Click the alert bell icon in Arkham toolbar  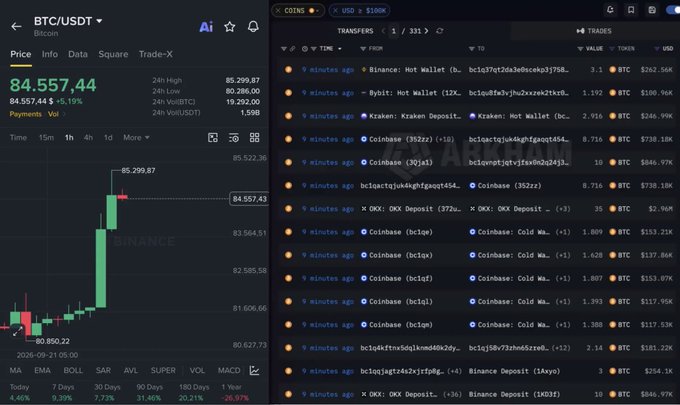pyautogui.click(x=610, y=10)
